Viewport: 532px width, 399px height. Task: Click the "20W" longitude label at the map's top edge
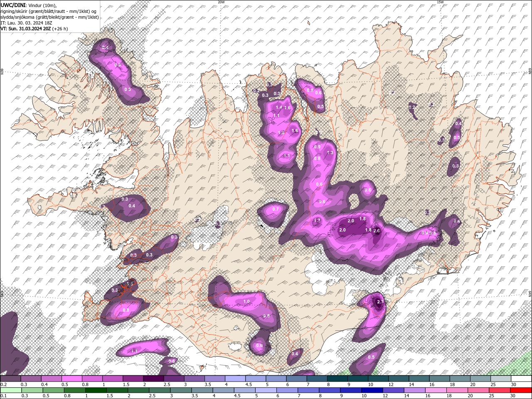coord(221,2)
